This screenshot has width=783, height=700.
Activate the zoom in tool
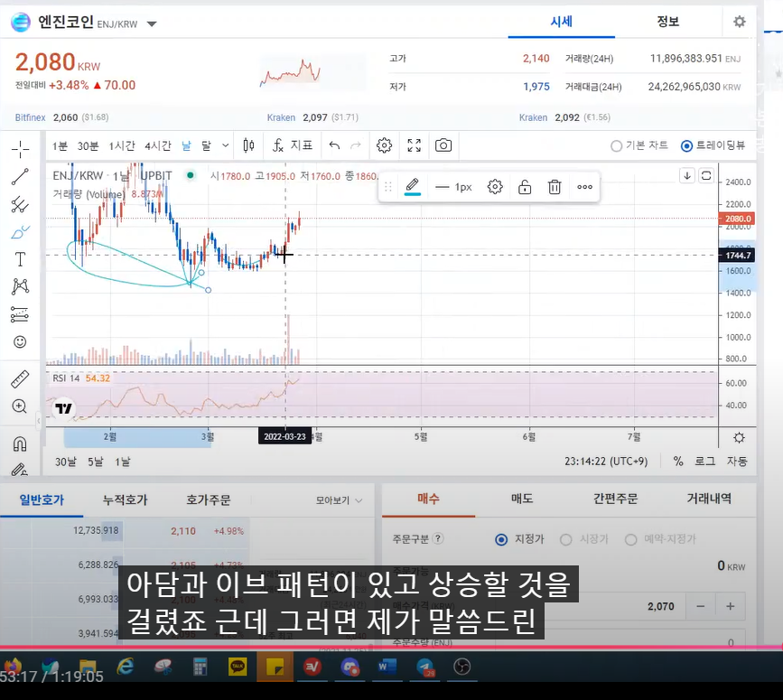(x=20, y=406)
